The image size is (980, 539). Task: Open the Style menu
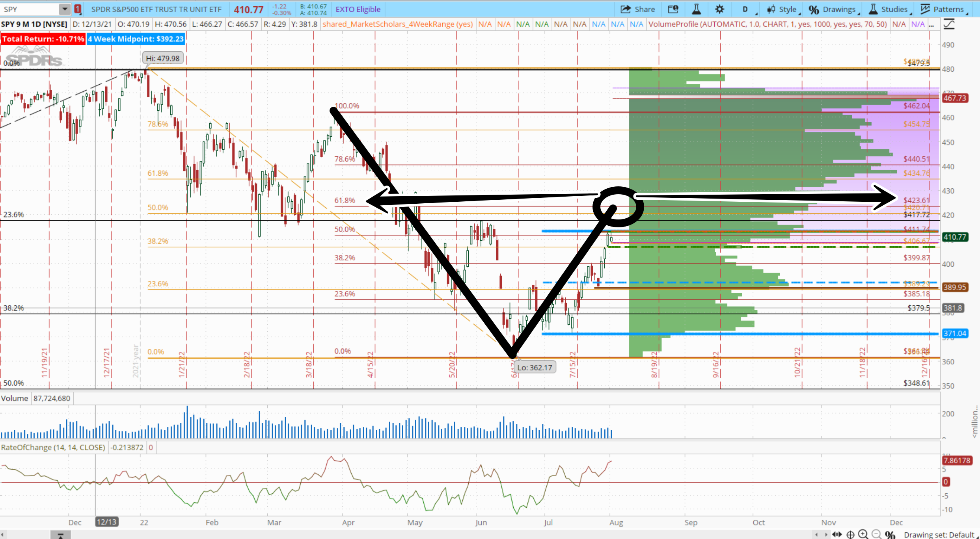(783, 9)
